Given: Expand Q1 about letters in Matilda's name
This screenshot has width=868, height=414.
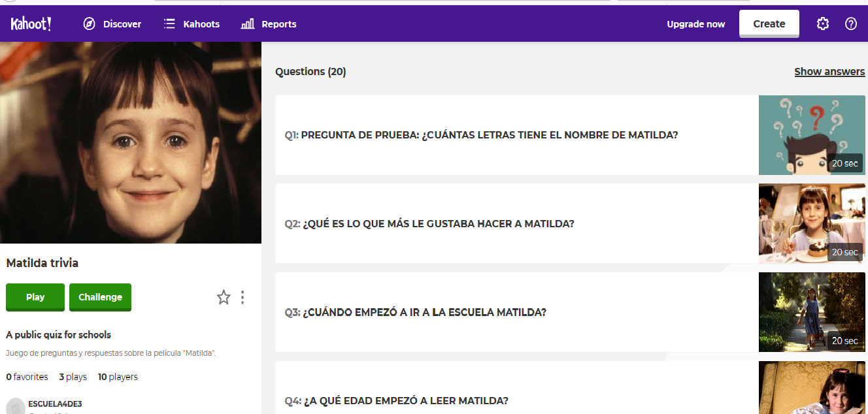Looking at the screenshot, I should [x=516, y=135].
